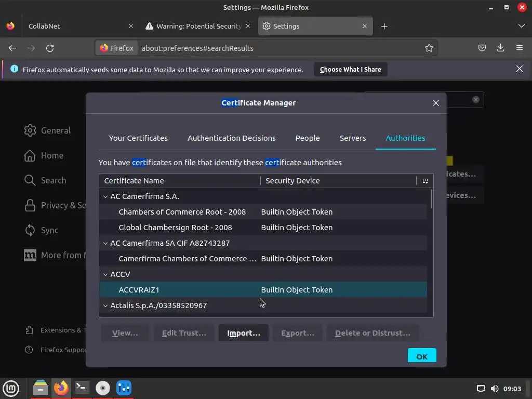This screenshot has width=532, height=399.
Task: Open the Sync settings category
Action: [x=42, y=230]
